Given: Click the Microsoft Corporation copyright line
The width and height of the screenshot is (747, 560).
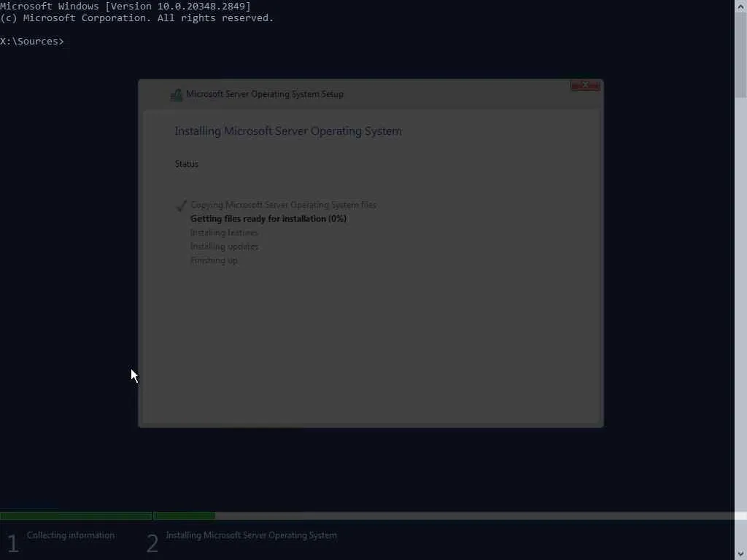Looking at the screenshot, I should pyautogui.click(x=136, y=18).
